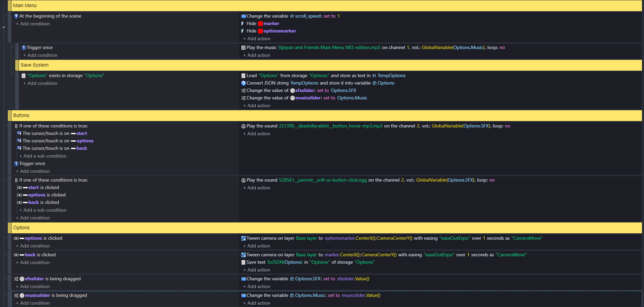Click the Play the music action icon

coord(243,48)
